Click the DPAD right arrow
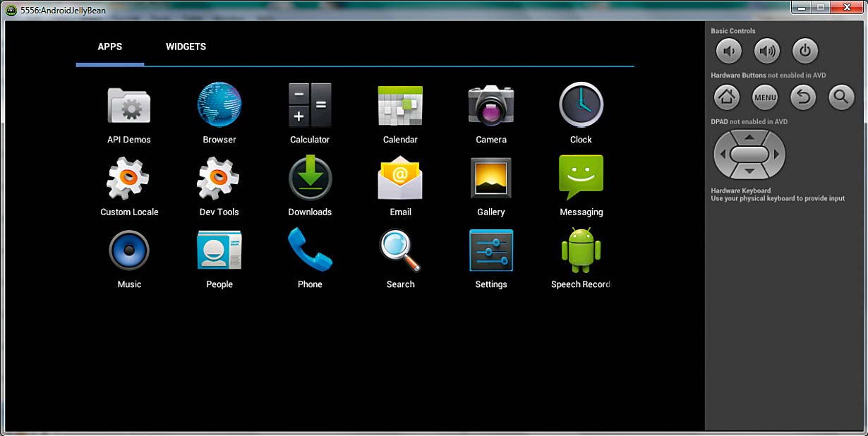The width and height of the screenshot is (868, 436). (x=776, y=154)
